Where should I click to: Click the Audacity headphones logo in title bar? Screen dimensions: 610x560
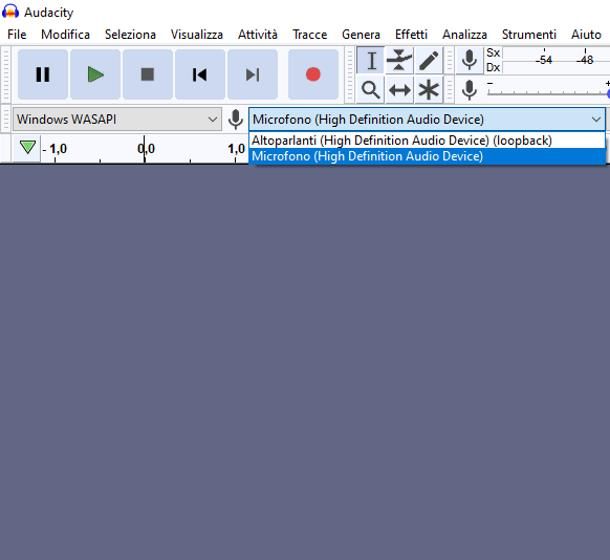point(10,12)
